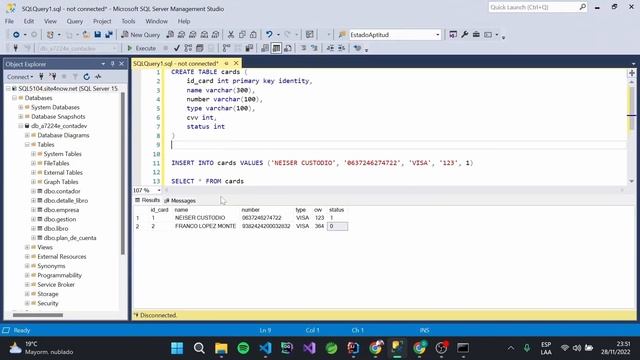Expand the Views folder node
The image size is (640, 360).
[27, 247]
